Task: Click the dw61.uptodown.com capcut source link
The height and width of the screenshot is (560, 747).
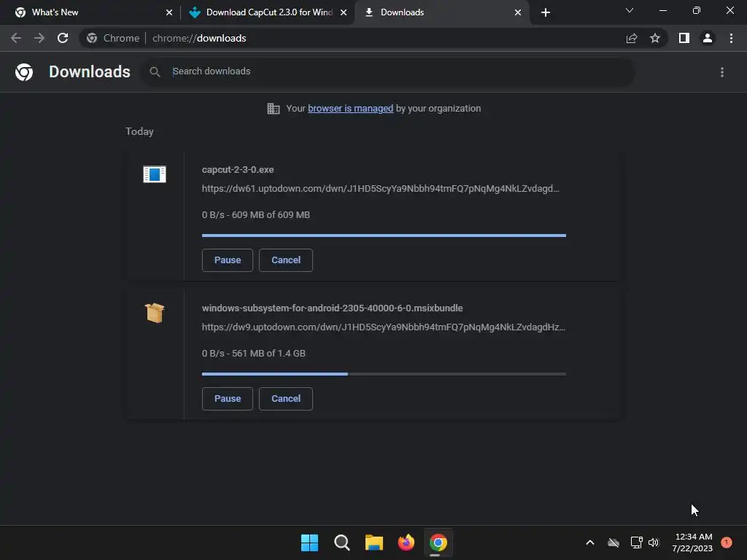Action: pyautogui.click(x=381, y=189)
